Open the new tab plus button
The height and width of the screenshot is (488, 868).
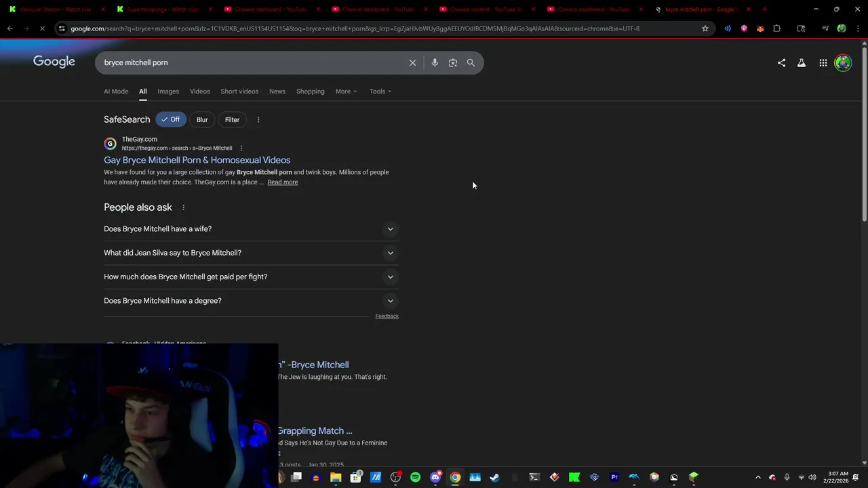764,9
